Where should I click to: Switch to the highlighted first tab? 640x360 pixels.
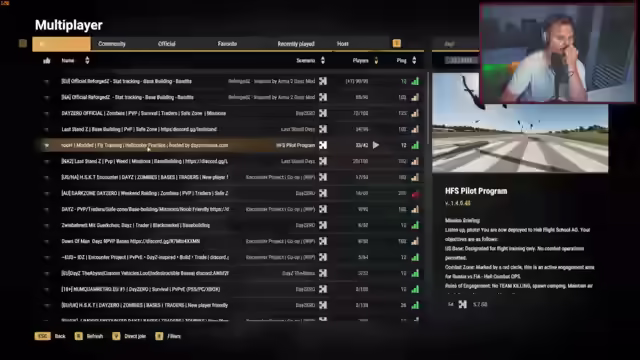point(62,44)
